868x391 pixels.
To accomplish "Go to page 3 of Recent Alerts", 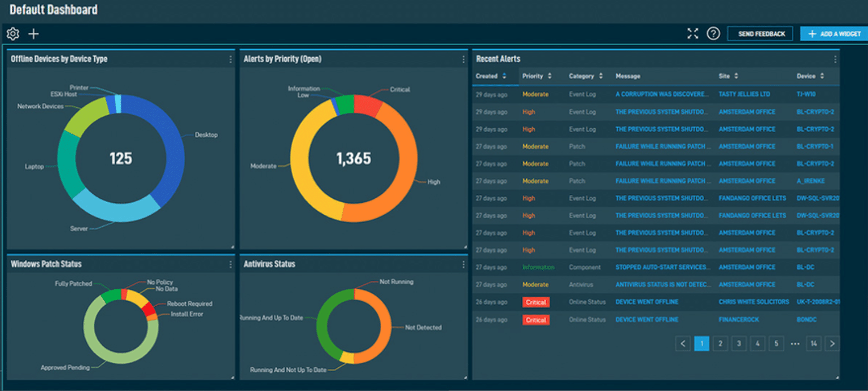I will click(739, 344).
